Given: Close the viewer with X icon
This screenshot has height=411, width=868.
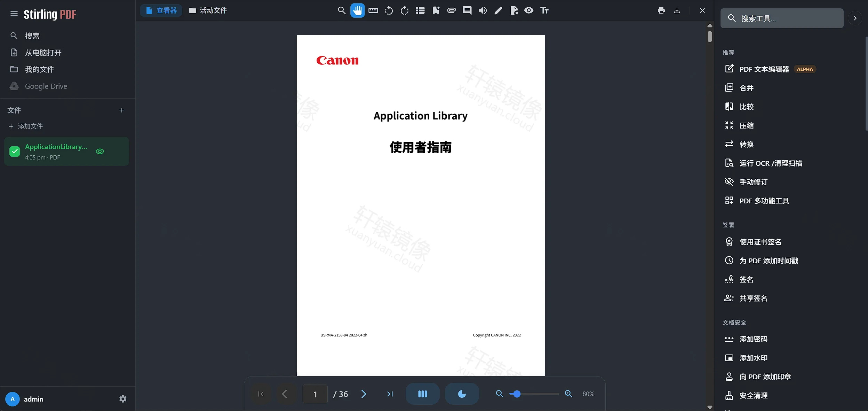Looking at the screenshot, I should tap(702, 10).
